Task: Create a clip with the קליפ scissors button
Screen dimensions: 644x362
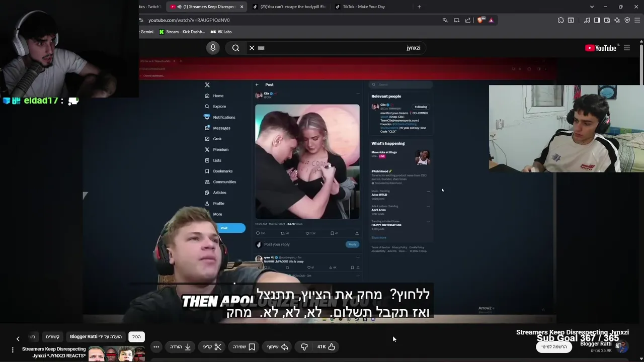Action: [x=212, y=346]
